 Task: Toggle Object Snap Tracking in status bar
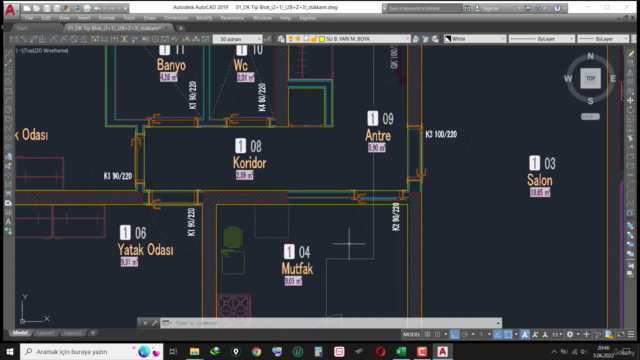[498, 334]
